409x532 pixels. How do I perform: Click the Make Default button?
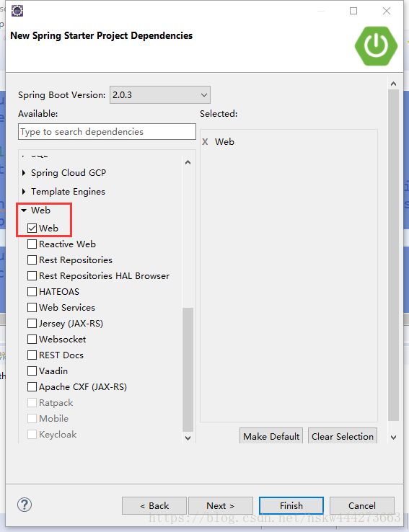[x=271, y=436]
